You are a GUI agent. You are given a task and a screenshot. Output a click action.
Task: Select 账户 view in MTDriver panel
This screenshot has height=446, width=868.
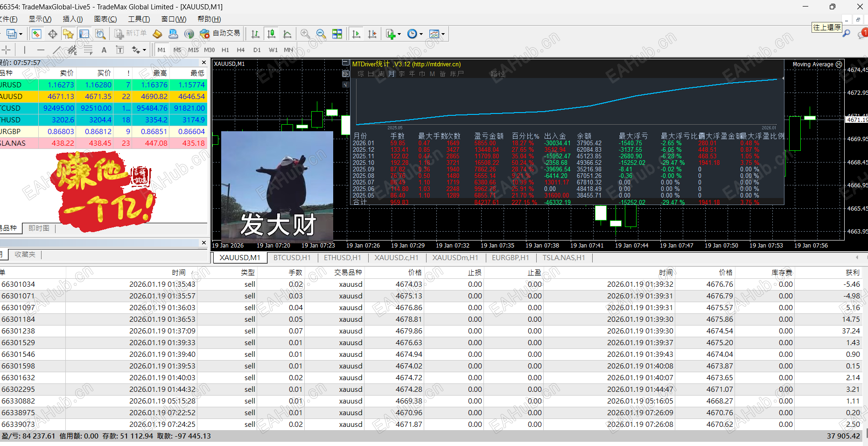pyautogui.click(x=457, y=74)
